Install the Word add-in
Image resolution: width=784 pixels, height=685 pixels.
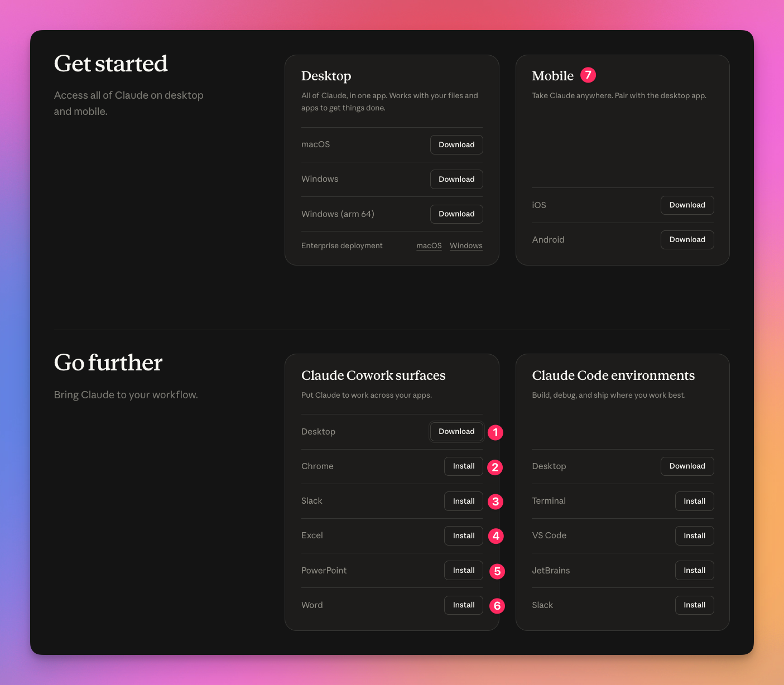[x=464, y=605]
